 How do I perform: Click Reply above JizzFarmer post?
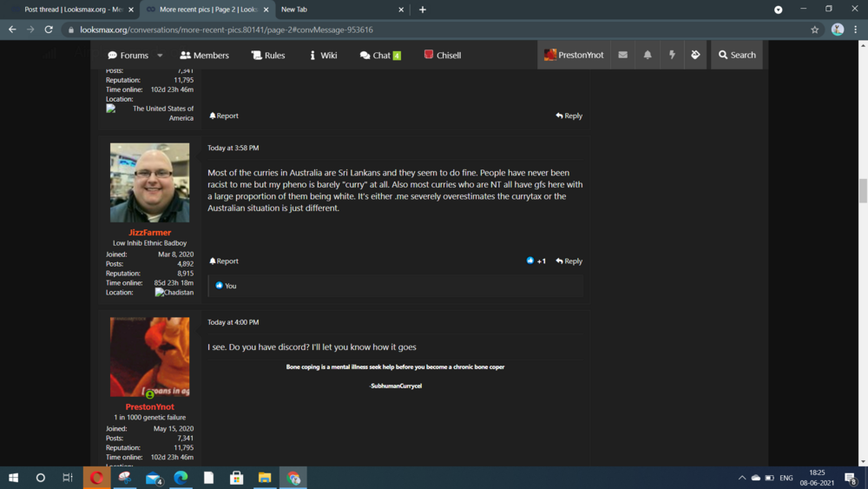tap(569, 116)
